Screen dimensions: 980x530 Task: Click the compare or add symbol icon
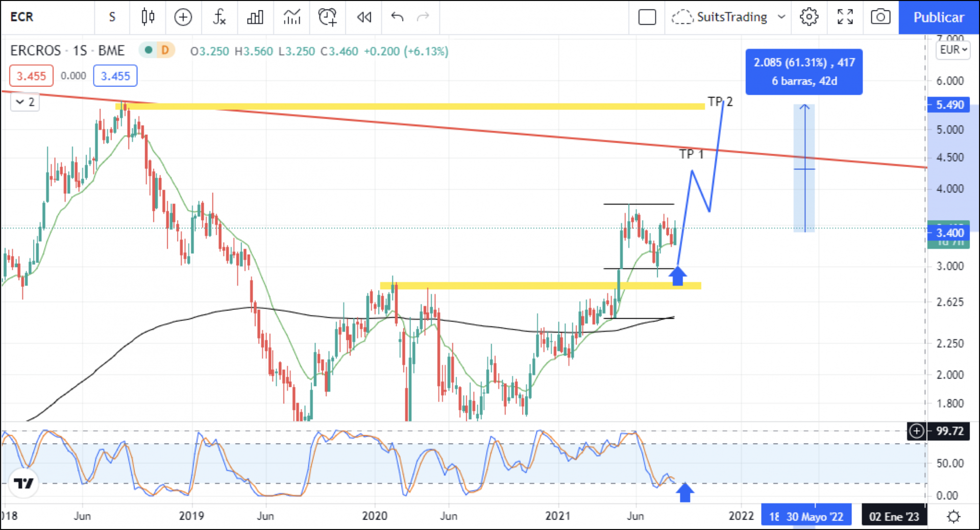tap(183, 17)
